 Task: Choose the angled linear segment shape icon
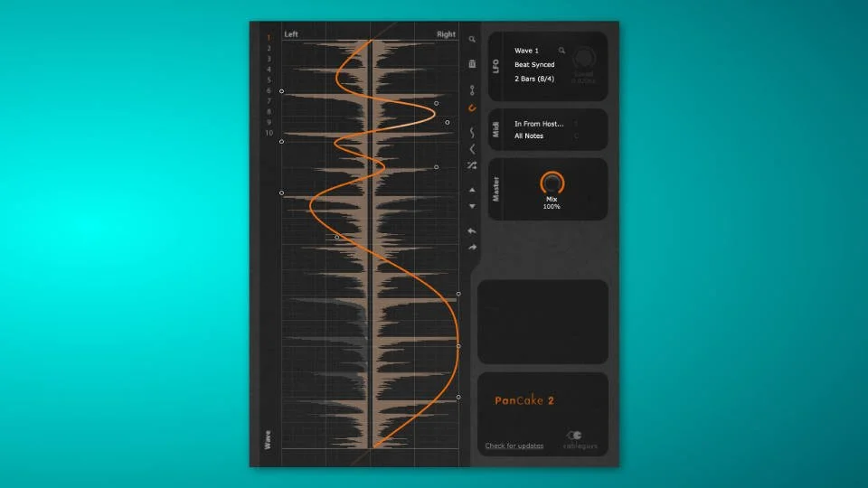(x=472, y=149)
